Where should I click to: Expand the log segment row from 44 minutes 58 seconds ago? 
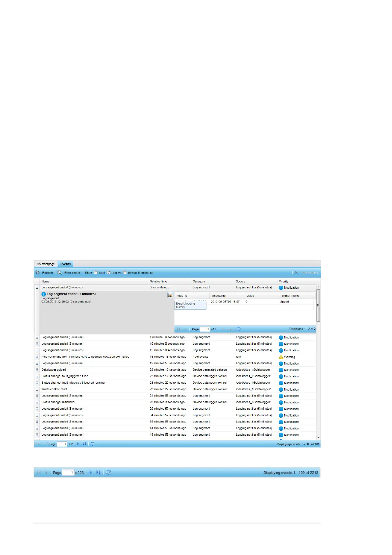coord(37,428)
